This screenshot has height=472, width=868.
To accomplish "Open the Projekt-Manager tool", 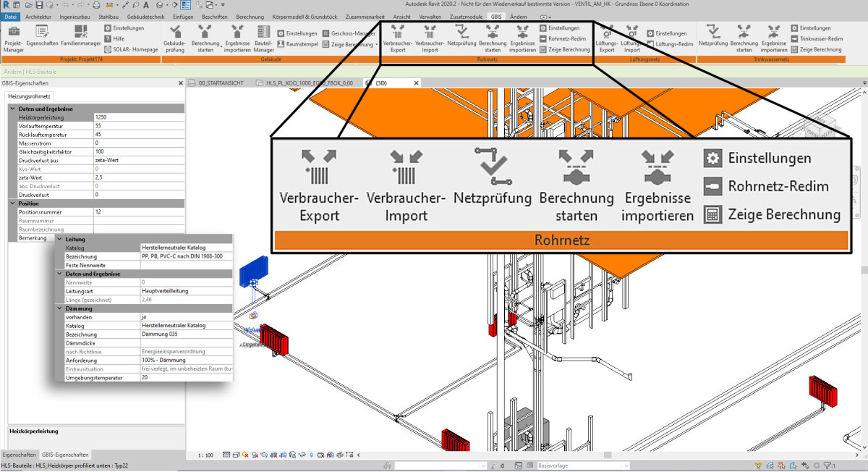I will [x=14, y=38].
